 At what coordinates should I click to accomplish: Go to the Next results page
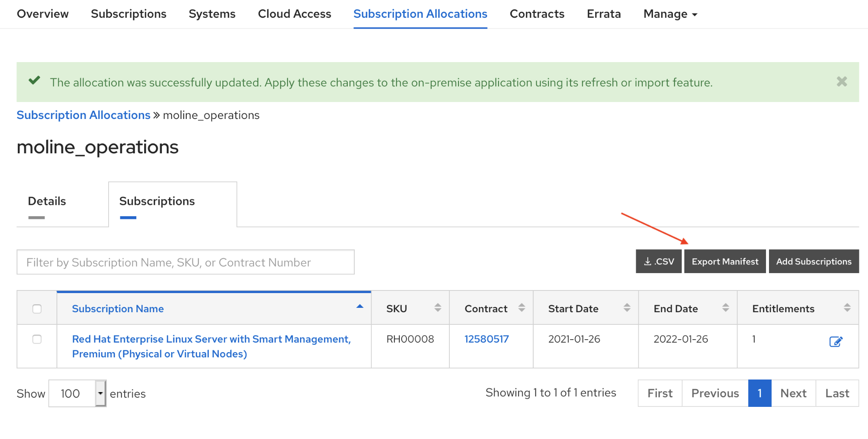tap(793, 393)
